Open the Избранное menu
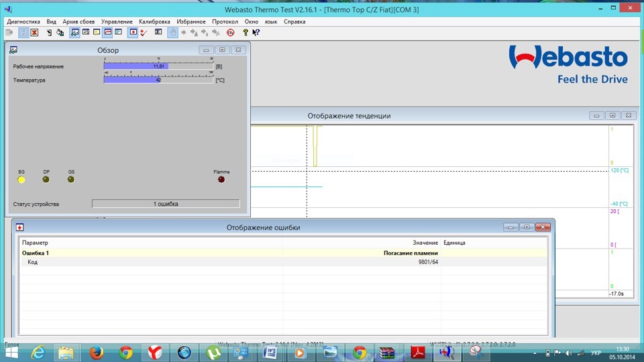644x362 pixels. click(191, 21)
